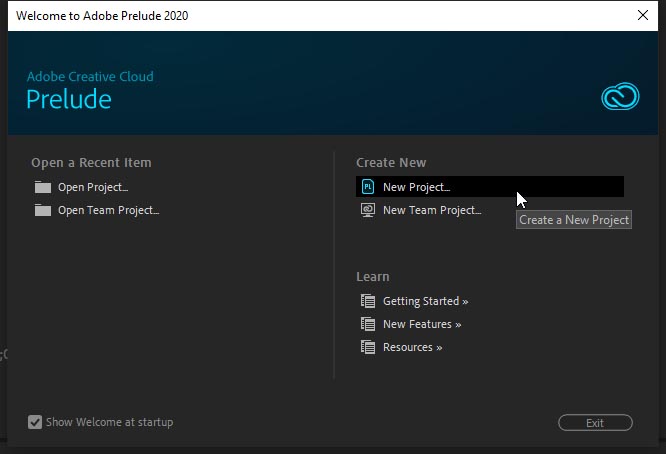Create a New Project... entry

tap(490, 187)
